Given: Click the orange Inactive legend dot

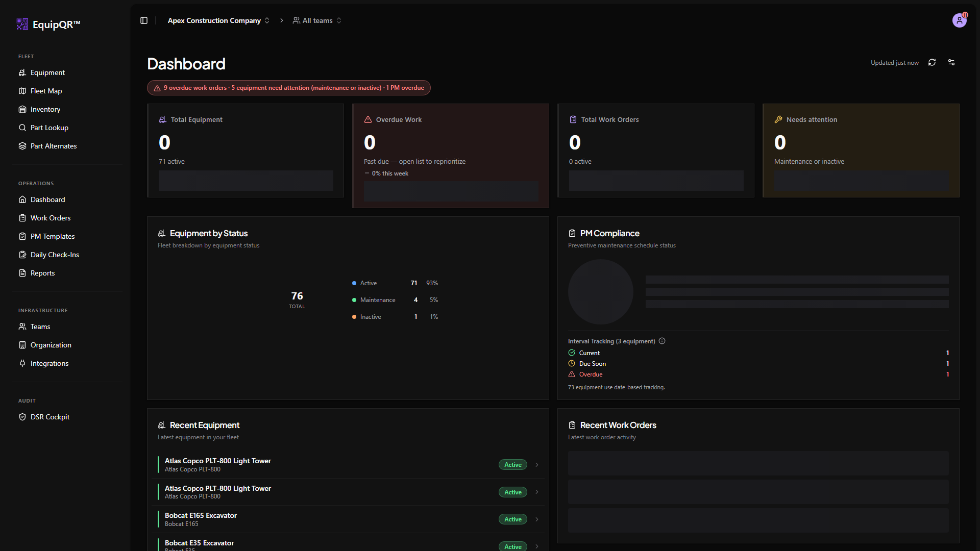Looking at the screenshot, I should pyautogui.click(x=354, y=317).
